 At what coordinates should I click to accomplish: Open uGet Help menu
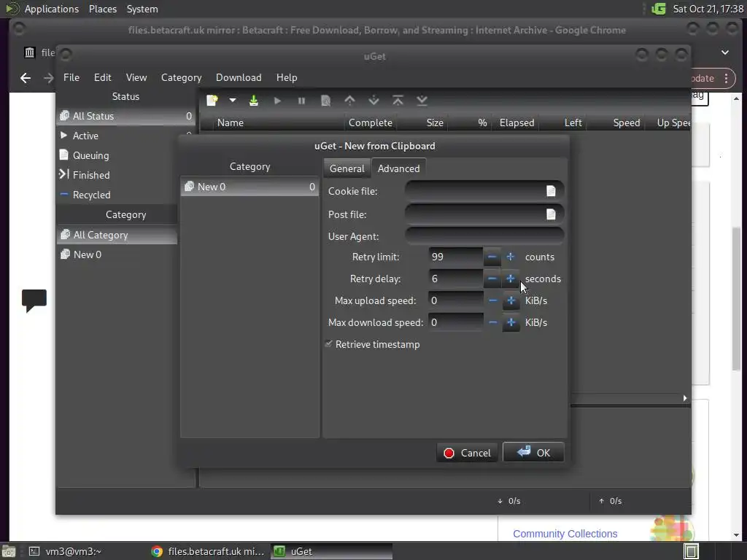click(x=287, y=77)
